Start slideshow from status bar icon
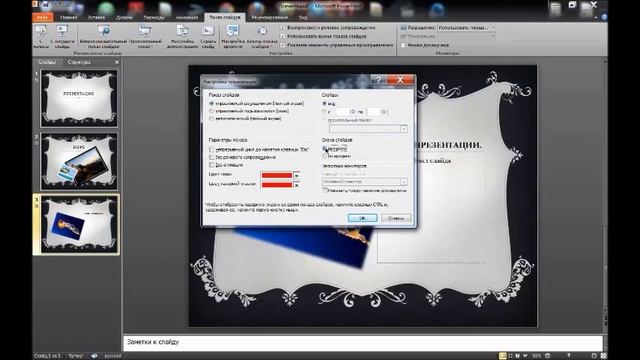The image size is (640, 360). (x=525, y=356)
